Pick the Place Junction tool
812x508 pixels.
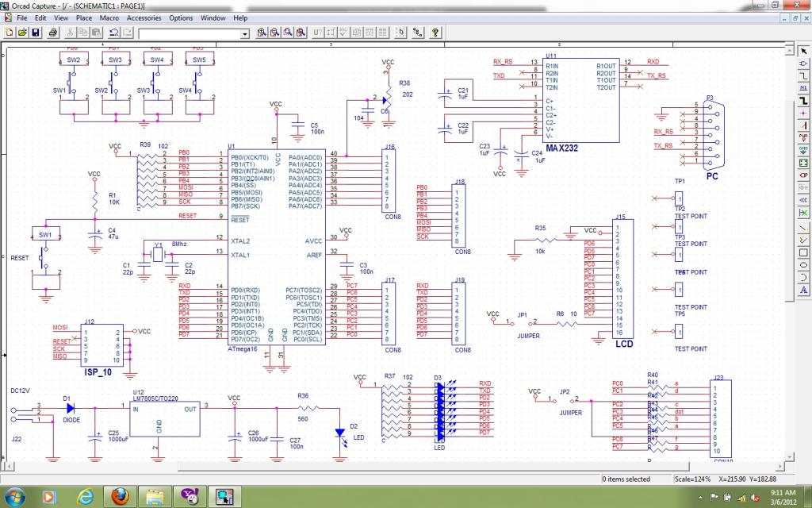click(803, 112)
